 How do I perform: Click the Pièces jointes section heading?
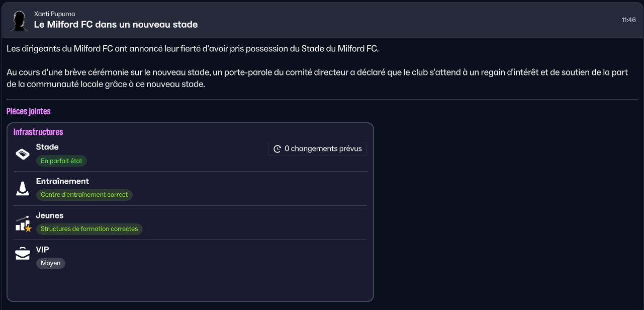29,111
